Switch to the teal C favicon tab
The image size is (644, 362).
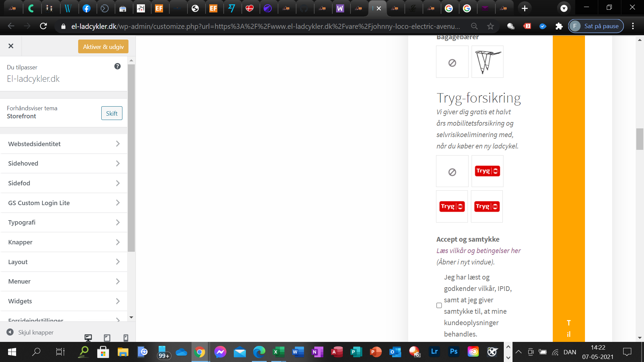[32, 8]
